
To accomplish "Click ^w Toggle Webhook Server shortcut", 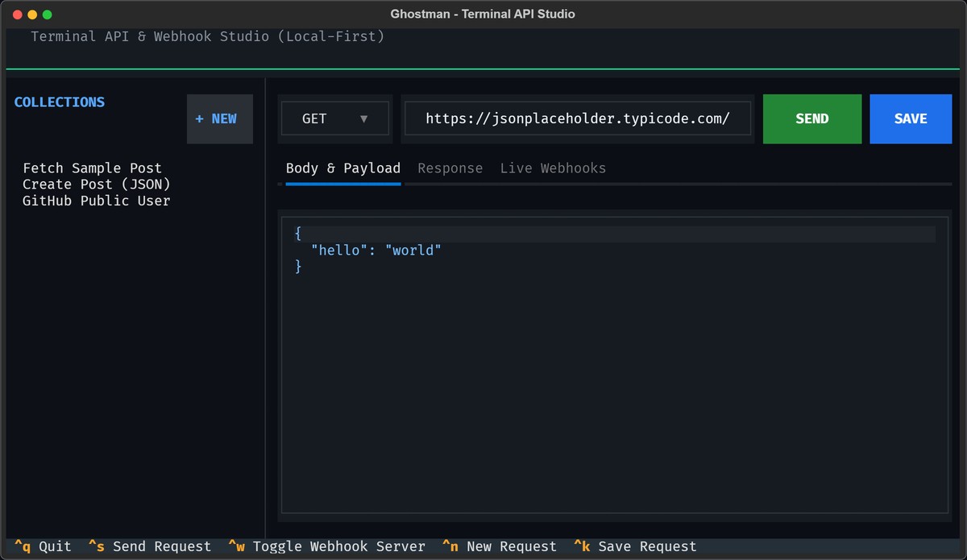I will (x=327, y=546).
